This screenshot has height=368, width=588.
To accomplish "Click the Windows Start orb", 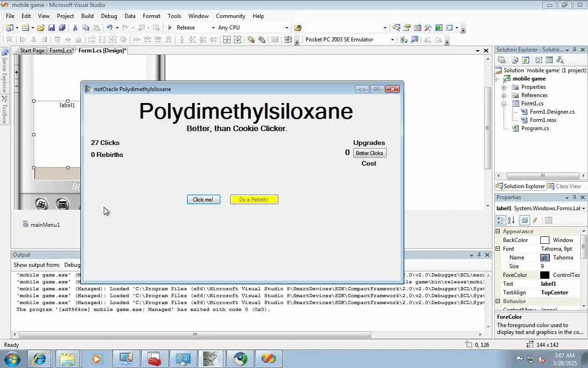I will coord(12,358).
